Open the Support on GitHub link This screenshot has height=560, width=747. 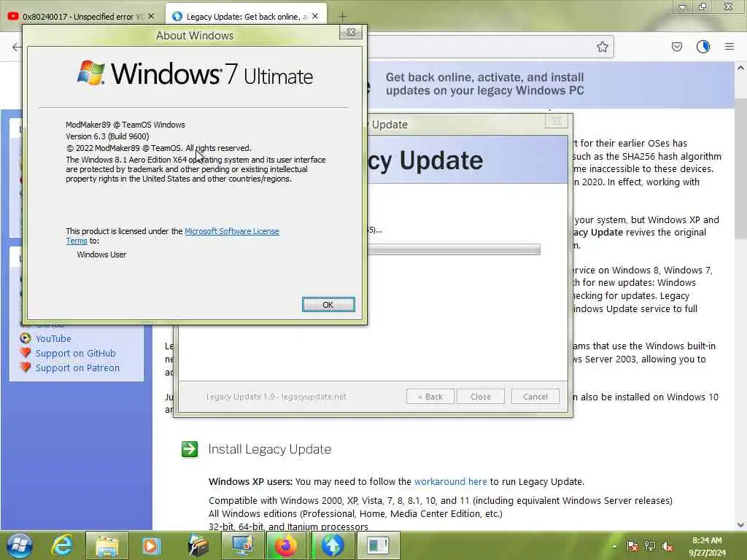pyautogui.click(x=75, y=354)
